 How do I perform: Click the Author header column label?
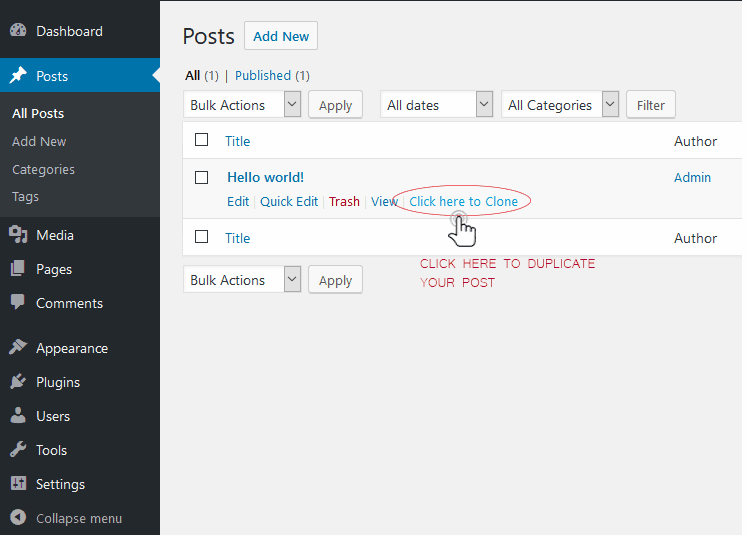point(696,141)
